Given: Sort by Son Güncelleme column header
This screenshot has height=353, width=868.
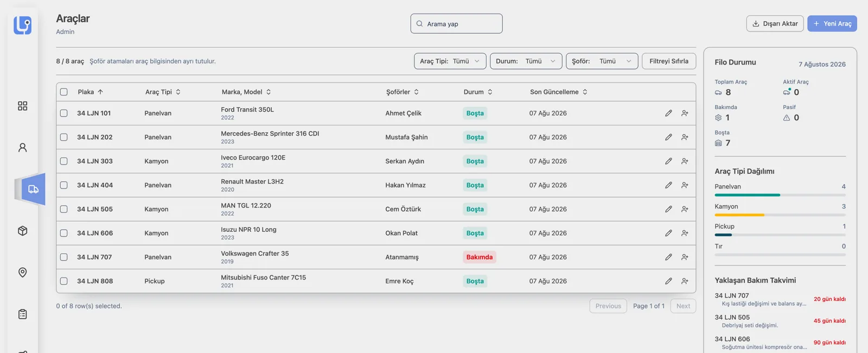Looking at the screenshot, I should pos(559,92).
